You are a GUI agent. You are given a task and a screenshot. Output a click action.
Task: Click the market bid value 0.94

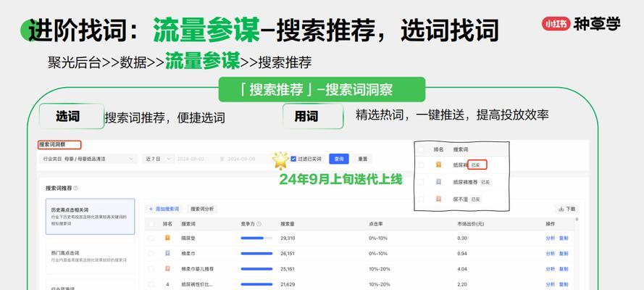(461, 254)
